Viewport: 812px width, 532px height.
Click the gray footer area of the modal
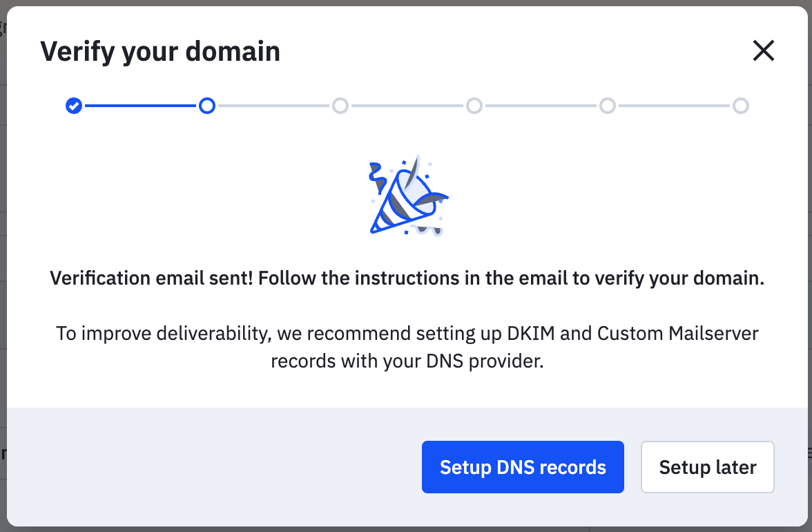(x=207, y=467)
